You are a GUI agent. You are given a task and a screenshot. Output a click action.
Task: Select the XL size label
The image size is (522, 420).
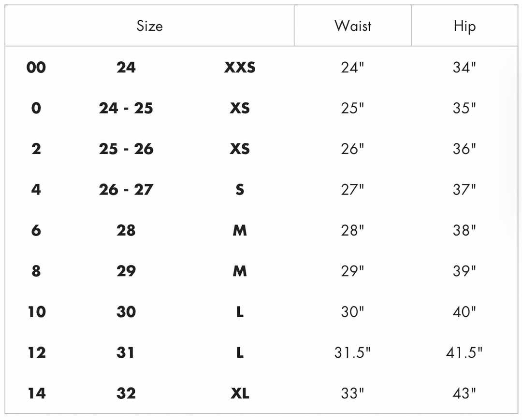tap(240, 394)
